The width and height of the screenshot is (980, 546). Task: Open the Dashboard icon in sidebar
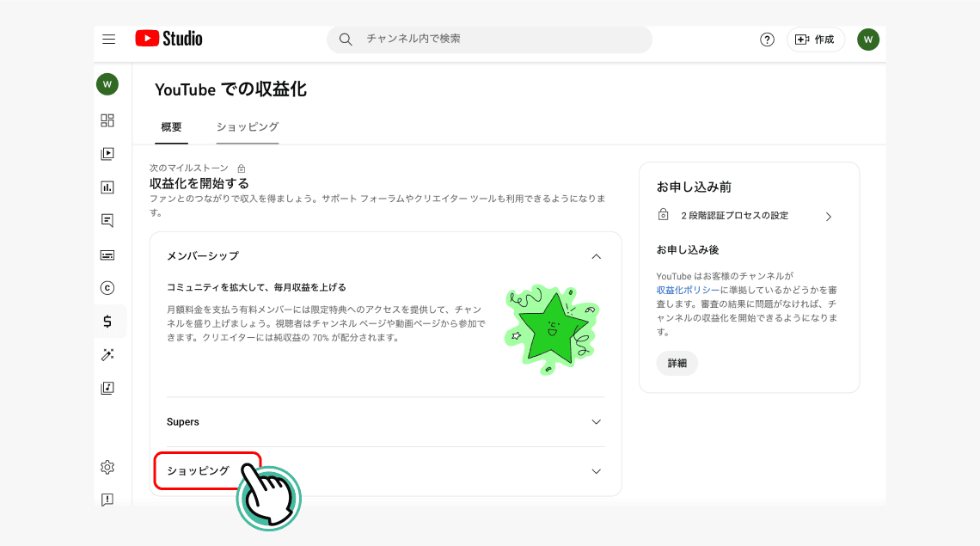[107, 120]
